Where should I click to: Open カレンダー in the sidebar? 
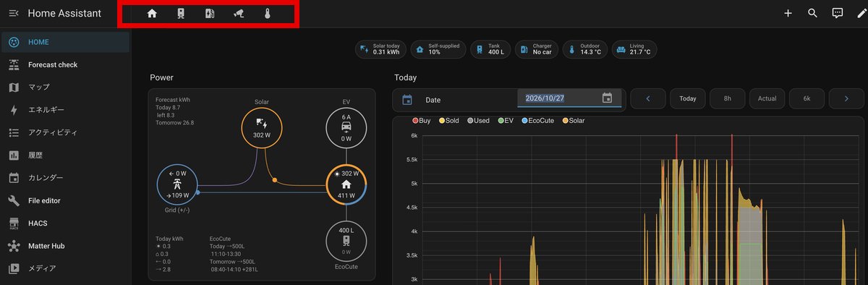66,177
